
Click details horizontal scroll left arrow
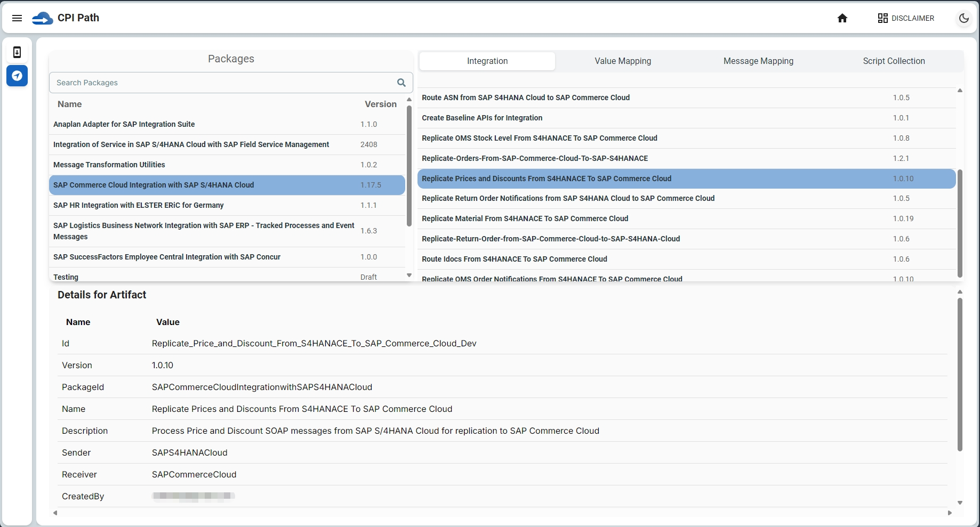(55, 513)
